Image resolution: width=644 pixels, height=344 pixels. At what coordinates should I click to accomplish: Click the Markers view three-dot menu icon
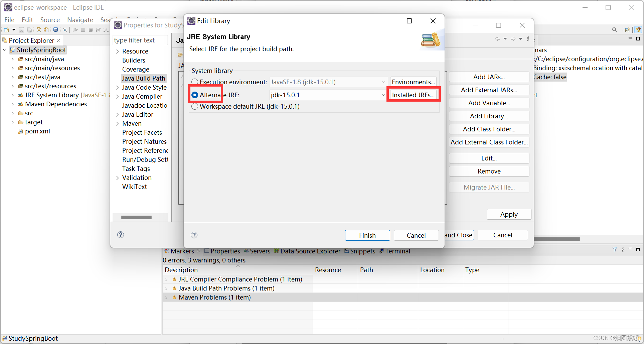click(623, 249)
